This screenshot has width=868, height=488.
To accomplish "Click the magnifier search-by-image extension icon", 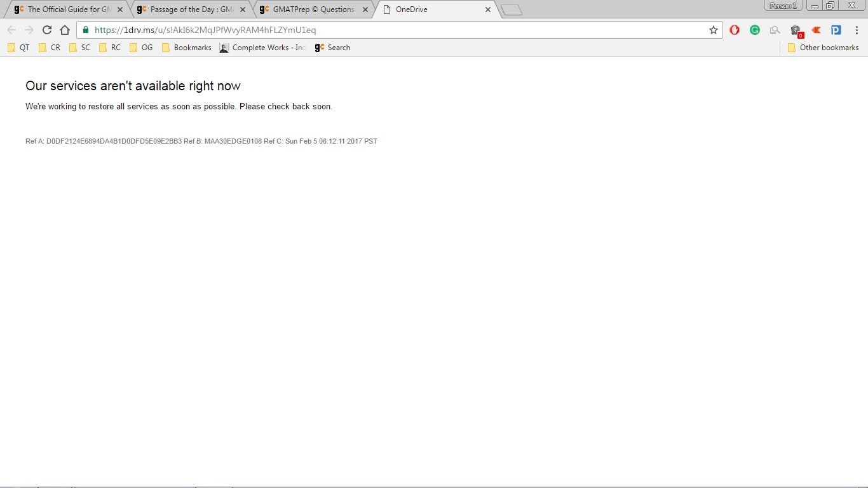I will [775, 30].
